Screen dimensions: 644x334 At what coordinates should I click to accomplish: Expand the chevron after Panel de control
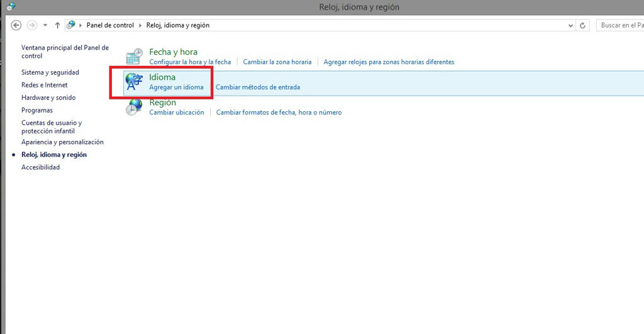pyautogui.click(x=140, y=25)
